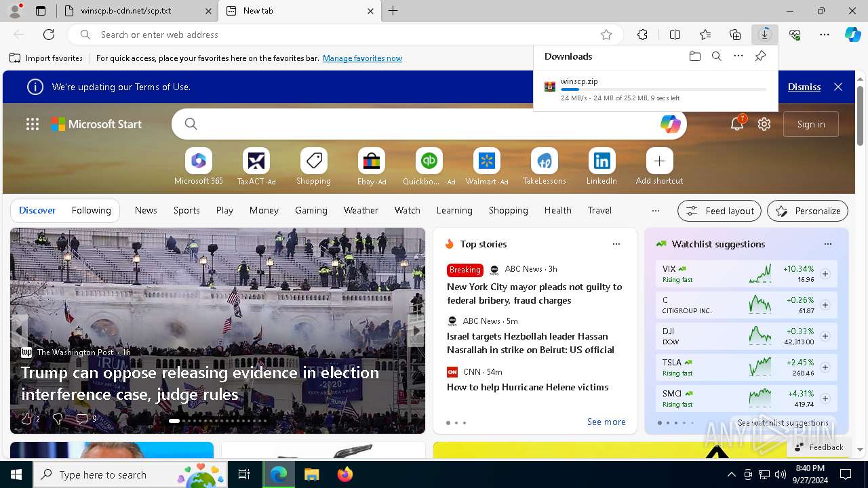The height and width of the screenshot is (488, 868).
Task: Click Manage favorites now link
Action: 362,58
